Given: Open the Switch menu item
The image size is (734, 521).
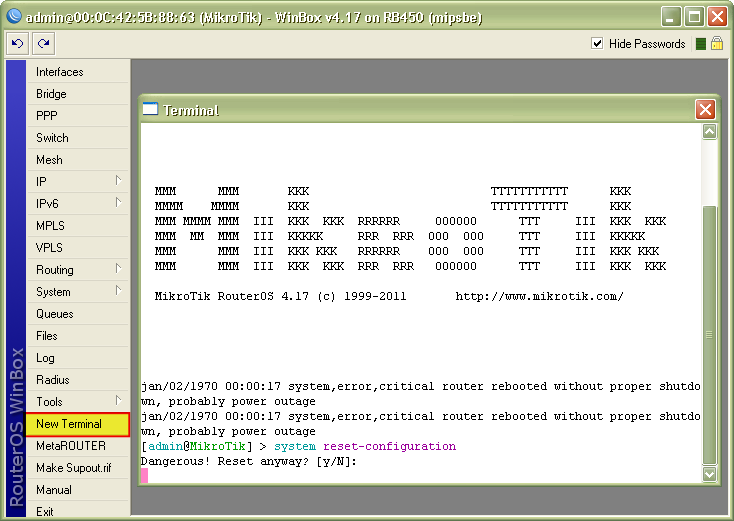Looking at the screenshot, I should point(78,138).
